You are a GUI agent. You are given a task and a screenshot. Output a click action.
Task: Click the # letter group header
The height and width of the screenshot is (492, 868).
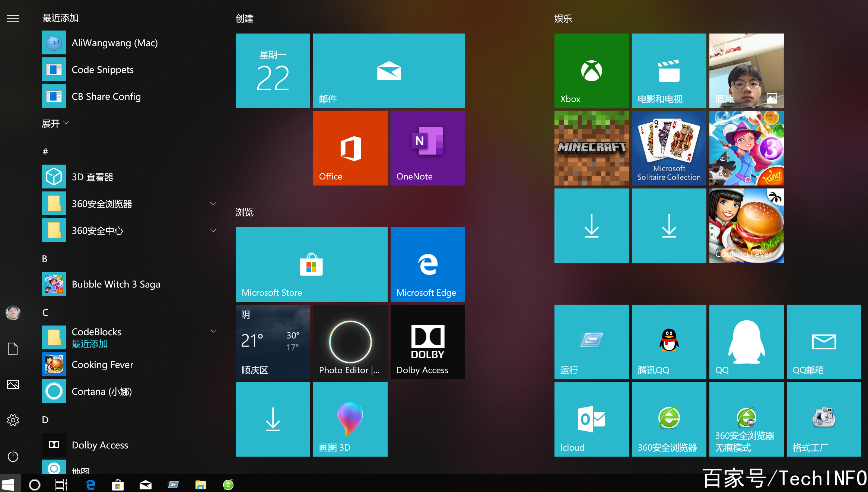[x=45, y=151]
